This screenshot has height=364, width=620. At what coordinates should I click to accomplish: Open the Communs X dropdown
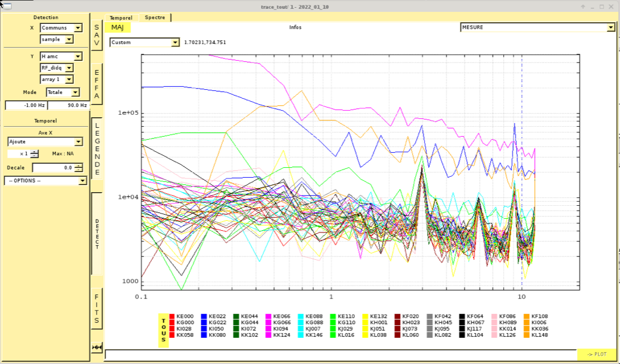tap(61, 28)
